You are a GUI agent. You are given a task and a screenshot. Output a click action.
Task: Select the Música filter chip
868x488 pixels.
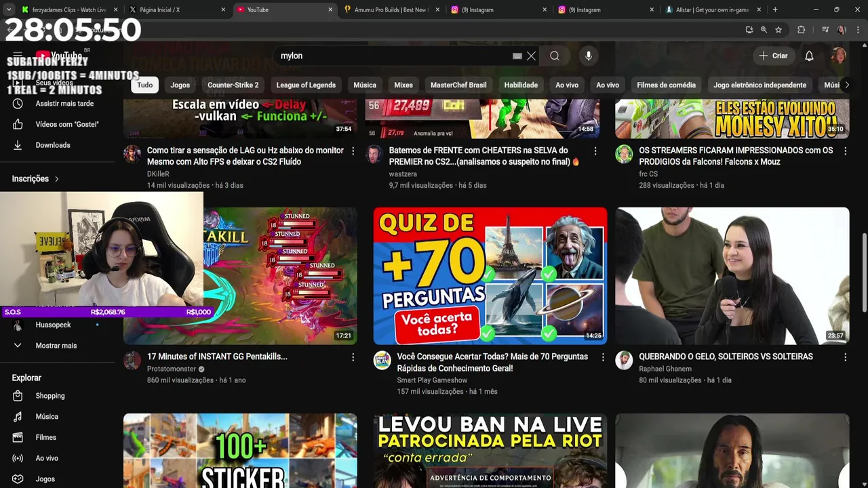click(x=365, y=85)
